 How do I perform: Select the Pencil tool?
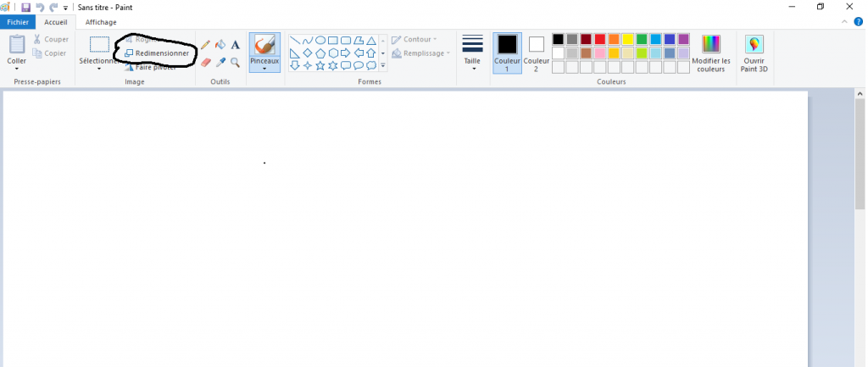pyautogui.click(x=205, y=45)
